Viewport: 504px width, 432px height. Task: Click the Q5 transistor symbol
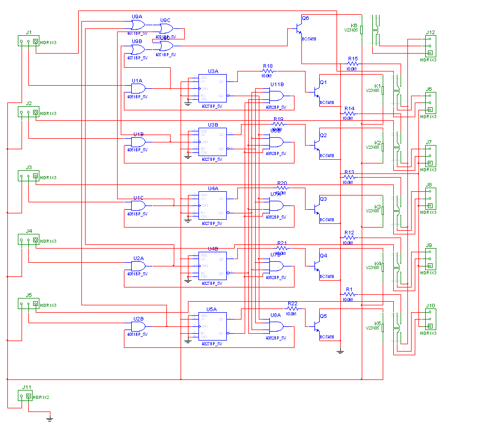tap(317, 326)
